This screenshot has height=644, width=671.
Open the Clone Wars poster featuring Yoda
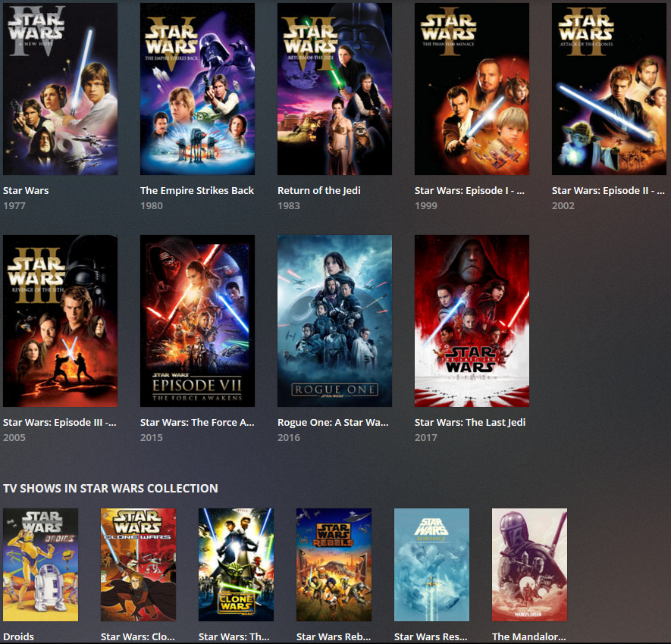coord(236,564)
